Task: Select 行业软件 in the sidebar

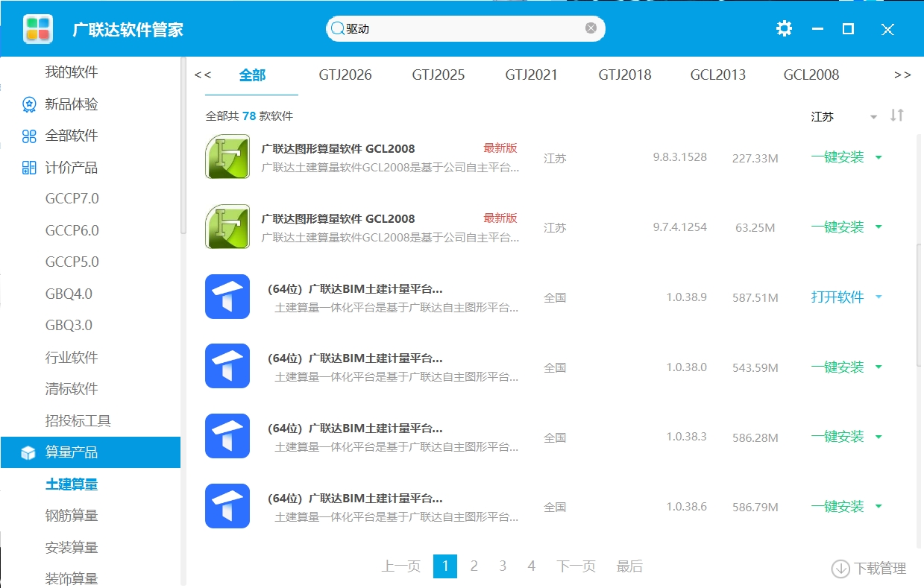Action: [72, 358]
